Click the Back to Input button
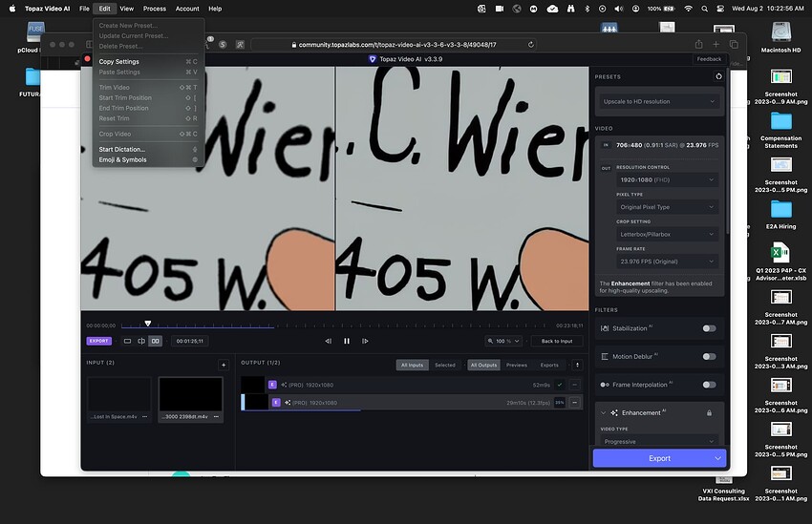Image resolution: width=812 pixels, height=524 pixels. tap(557, 341)
